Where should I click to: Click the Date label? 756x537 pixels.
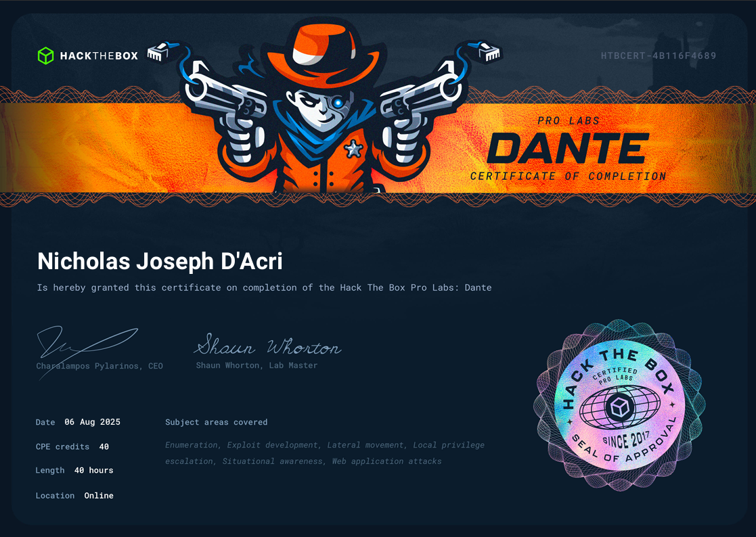coord(45,423)
